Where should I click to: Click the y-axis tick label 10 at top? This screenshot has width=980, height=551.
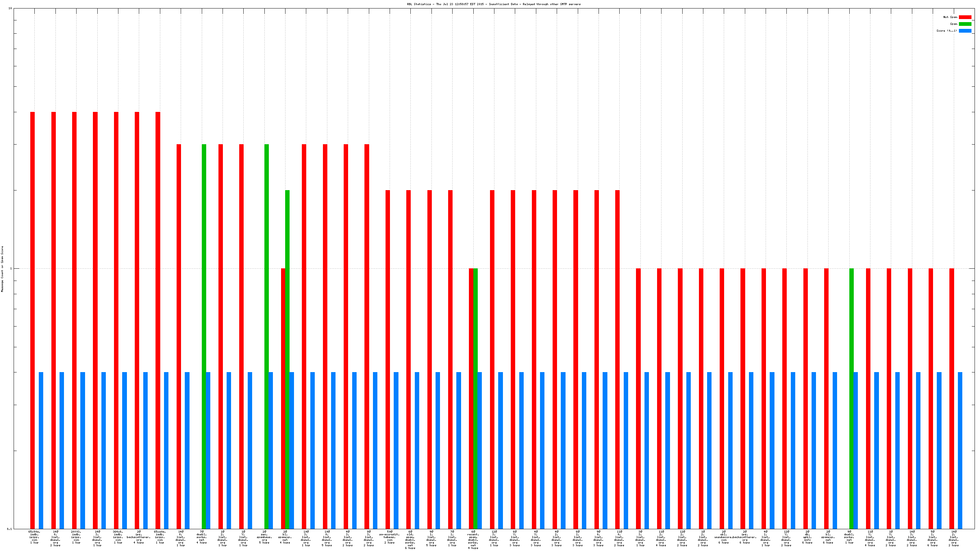point(10,9)
